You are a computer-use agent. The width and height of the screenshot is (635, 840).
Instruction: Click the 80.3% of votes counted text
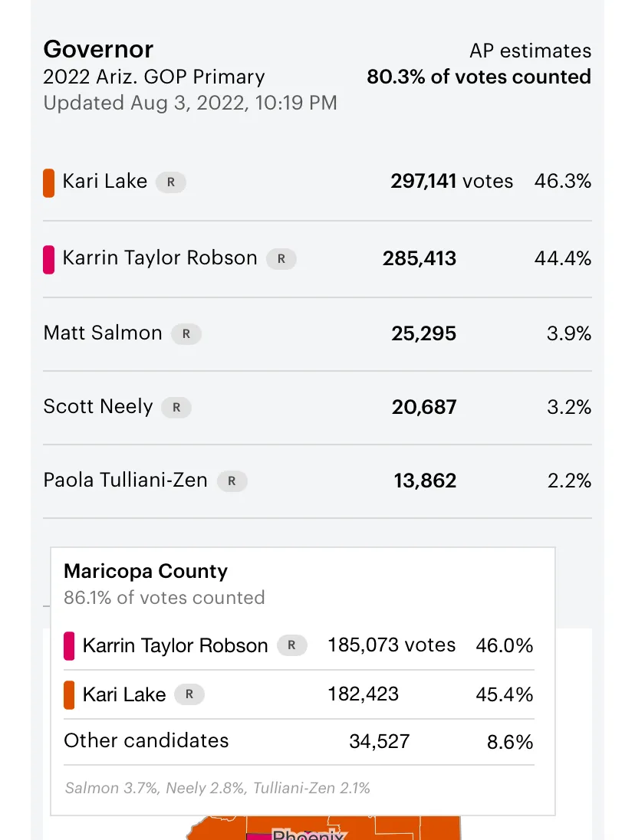click(479, 77)
